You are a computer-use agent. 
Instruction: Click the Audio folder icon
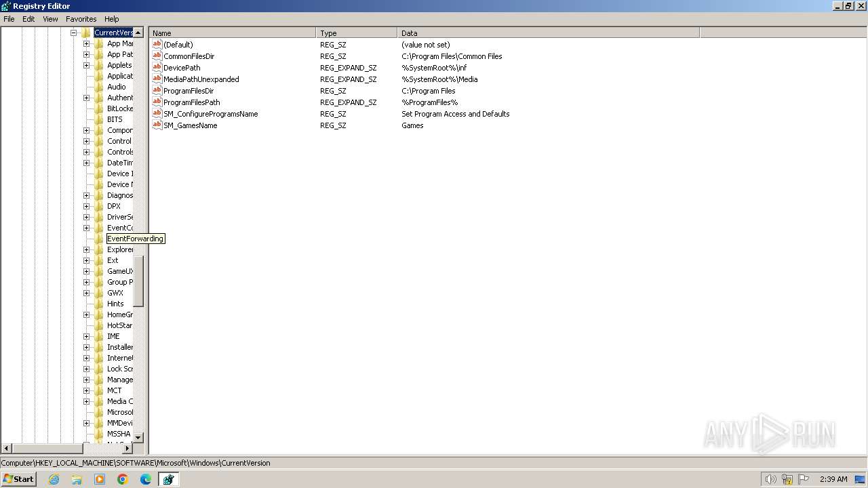coord(99,87)
